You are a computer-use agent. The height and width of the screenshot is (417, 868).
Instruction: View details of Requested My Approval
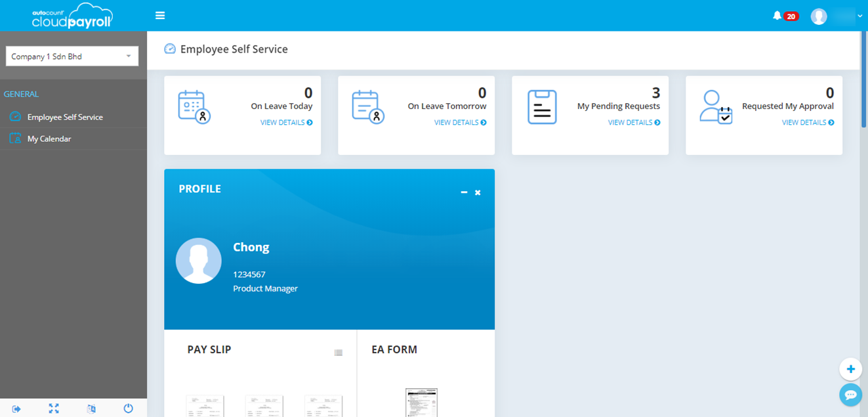(x=808, y=123)
